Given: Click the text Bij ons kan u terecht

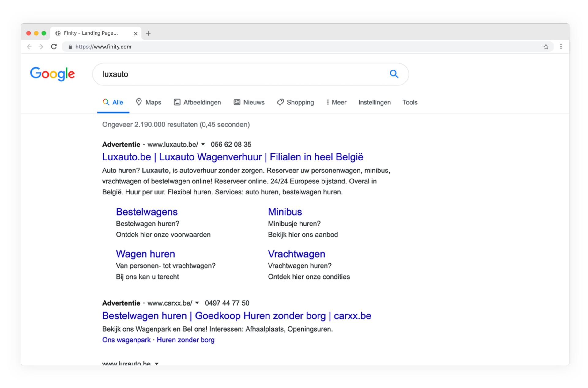Looking at the screenshot, I should [147, 277].
